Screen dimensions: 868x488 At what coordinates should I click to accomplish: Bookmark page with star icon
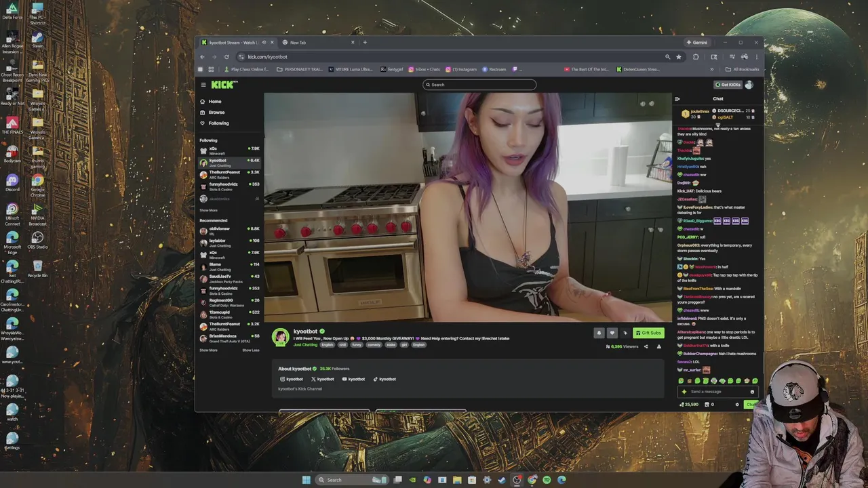click(679, 57)
